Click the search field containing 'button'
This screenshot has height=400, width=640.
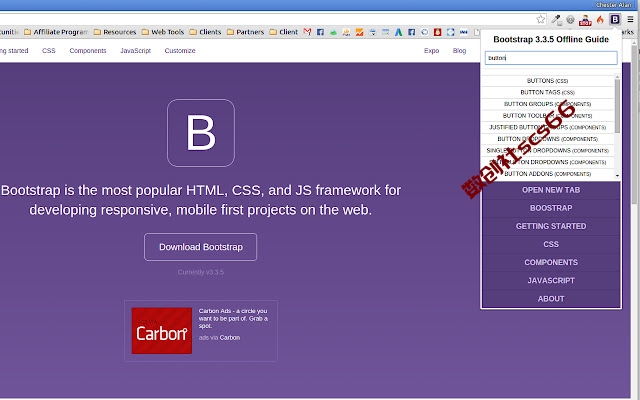[x=551, y=58]
